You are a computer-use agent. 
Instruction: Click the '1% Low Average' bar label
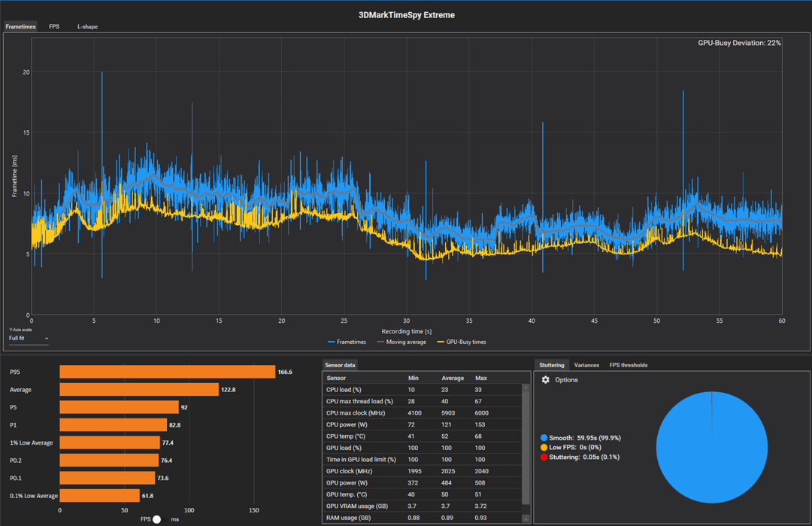pos(31,443)
